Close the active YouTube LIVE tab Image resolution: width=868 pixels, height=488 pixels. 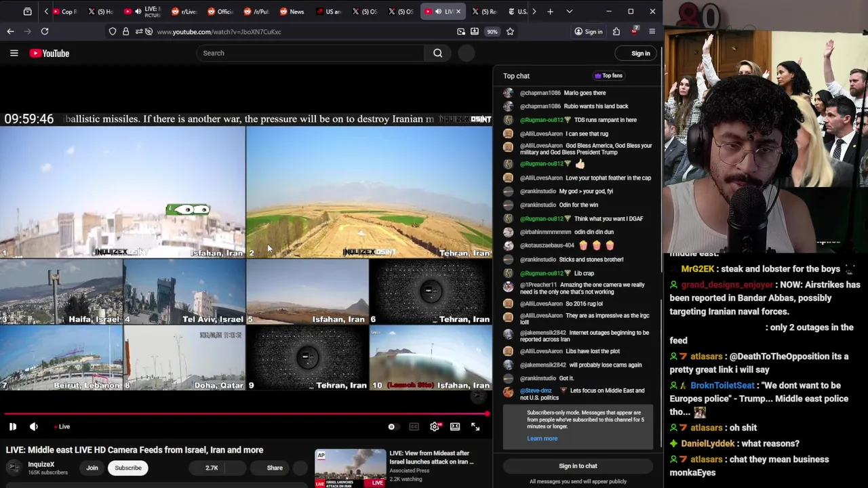pos(458,12)
